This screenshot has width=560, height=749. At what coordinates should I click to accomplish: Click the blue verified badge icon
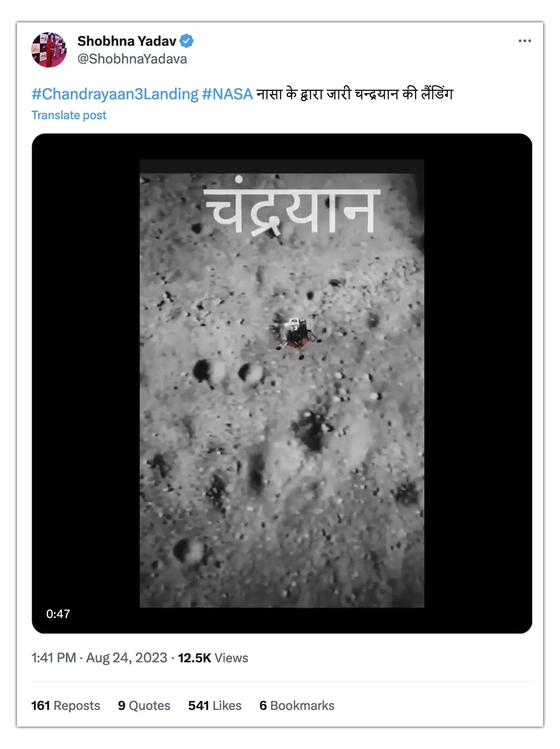point(187,41)
